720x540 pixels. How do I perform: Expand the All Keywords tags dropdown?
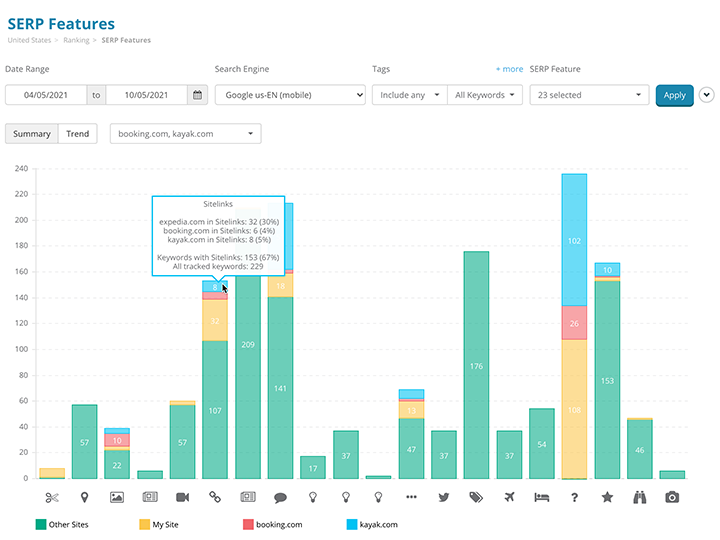click(485, 95)
